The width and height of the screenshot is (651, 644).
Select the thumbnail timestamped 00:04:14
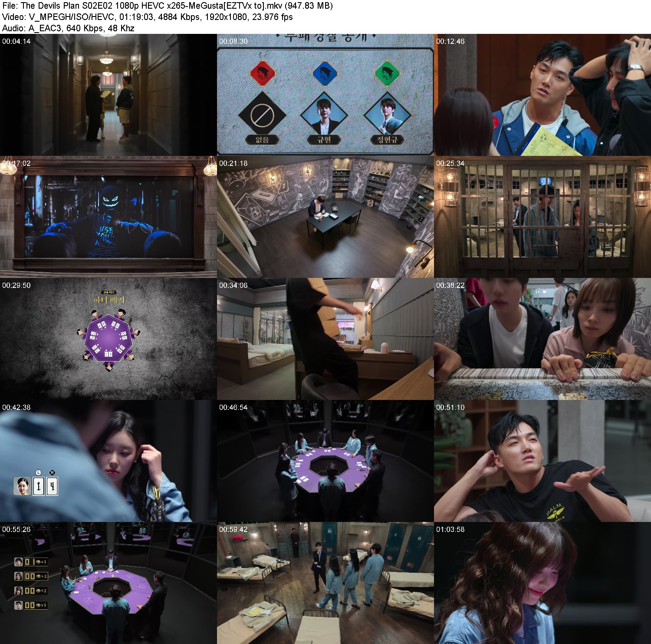[x=108, y=95]
